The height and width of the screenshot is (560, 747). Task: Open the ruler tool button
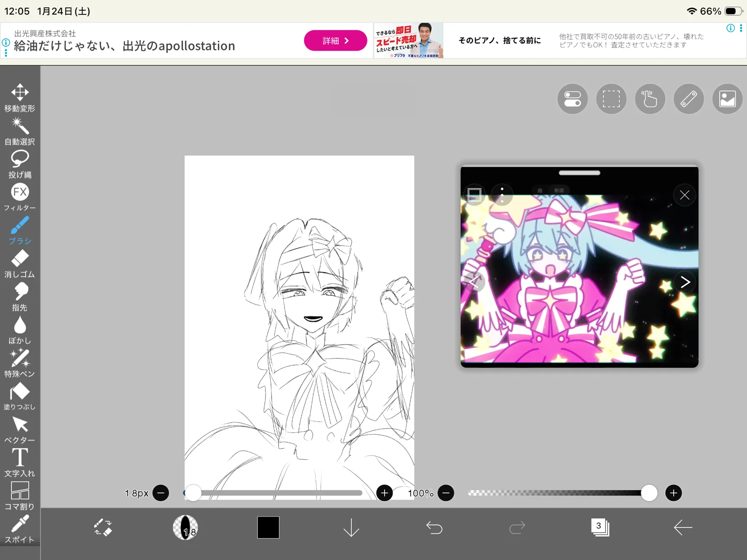click(689, 99)
